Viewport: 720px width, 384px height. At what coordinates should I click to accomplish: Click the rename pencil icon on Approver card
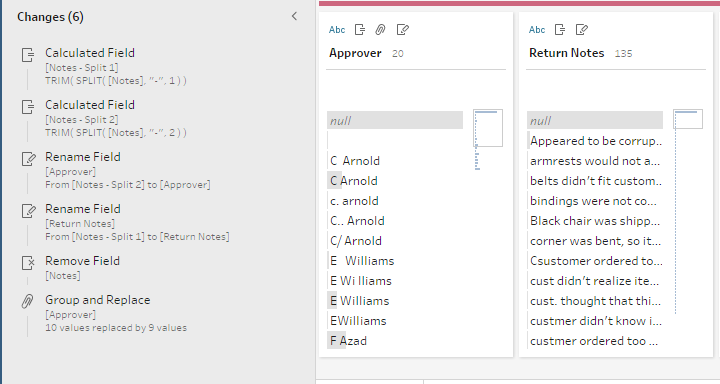(402, 30)
